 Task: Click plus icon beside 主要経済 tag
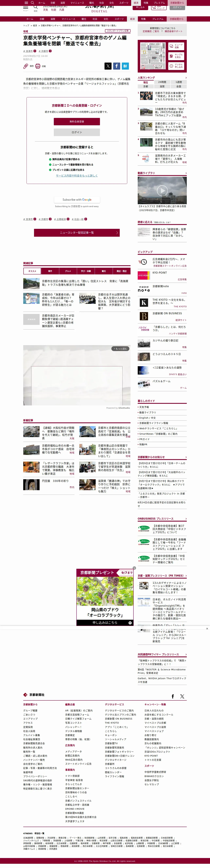[68, 219]
